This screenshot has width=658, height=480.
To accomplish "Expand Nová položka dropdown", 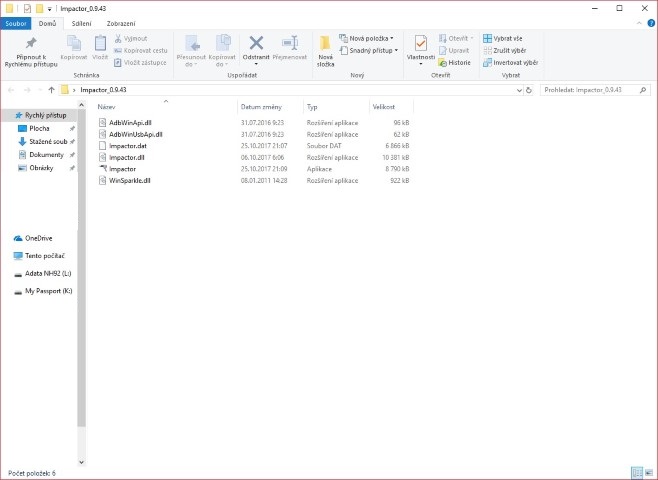I will (367, 39).
